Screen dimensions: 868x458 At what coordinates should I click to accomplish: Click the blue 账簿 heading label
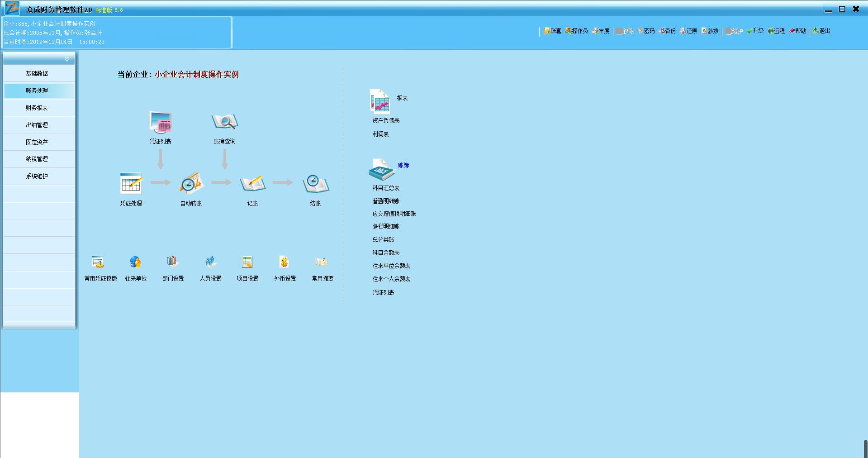click(403, 165)
